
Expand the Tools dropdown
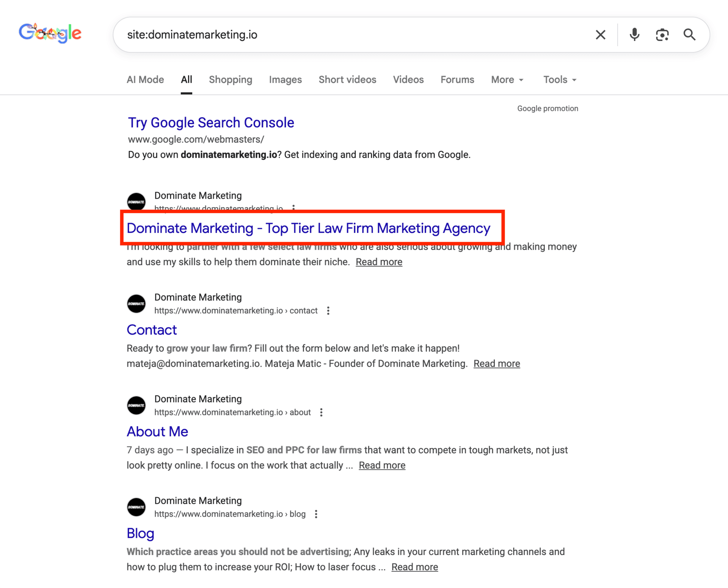tap(560, 80)
